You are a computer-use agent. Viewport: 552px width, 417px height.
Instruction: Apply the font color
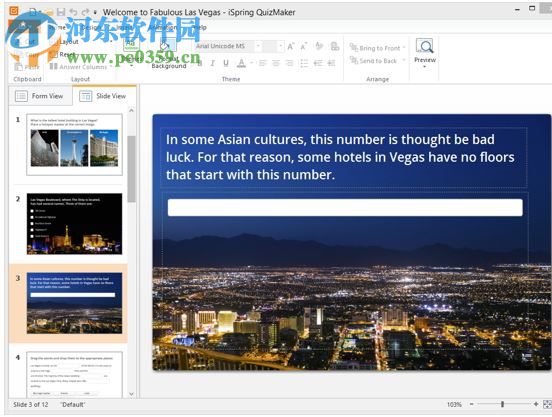click(242, 63)
